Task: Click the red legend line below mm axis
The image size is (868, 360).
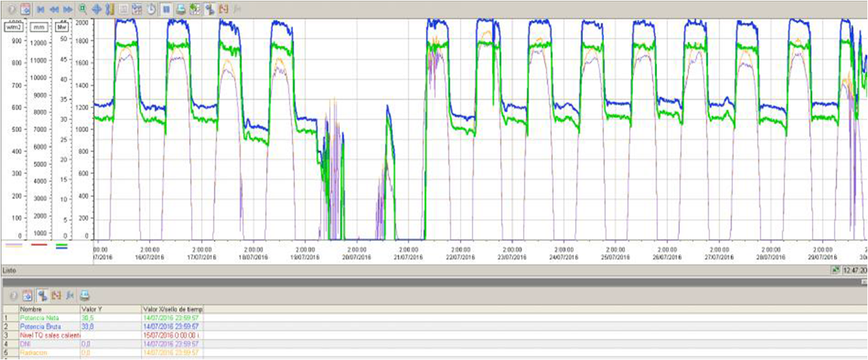Action: click(x=39, y=245)
